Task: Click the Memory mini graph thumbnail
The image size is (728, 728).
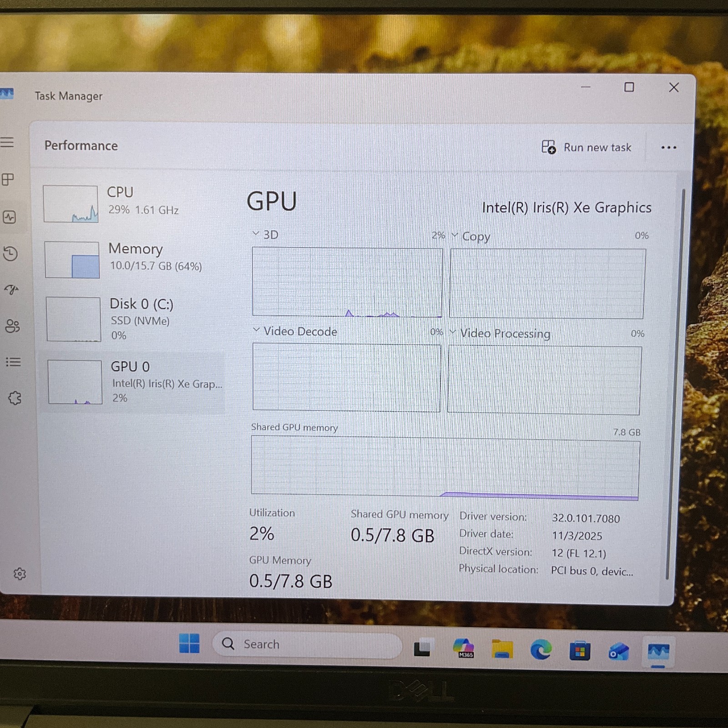Action: click(72, 260)
